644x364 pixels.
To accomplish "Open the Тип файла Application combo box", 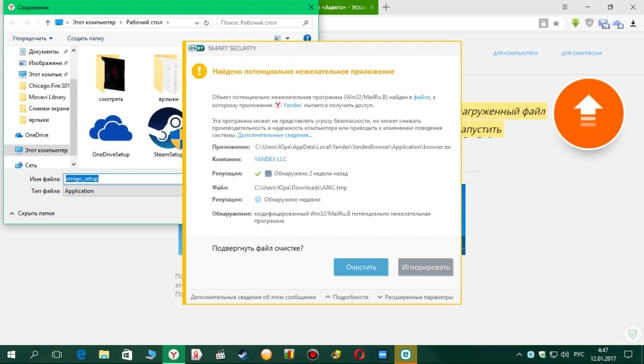I will click(123, 191).
